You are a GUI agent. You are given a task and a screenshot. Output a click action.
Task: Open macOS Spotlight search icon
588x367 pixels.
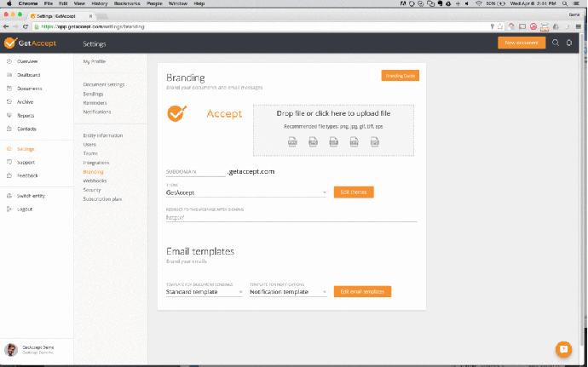click(565, 3)
